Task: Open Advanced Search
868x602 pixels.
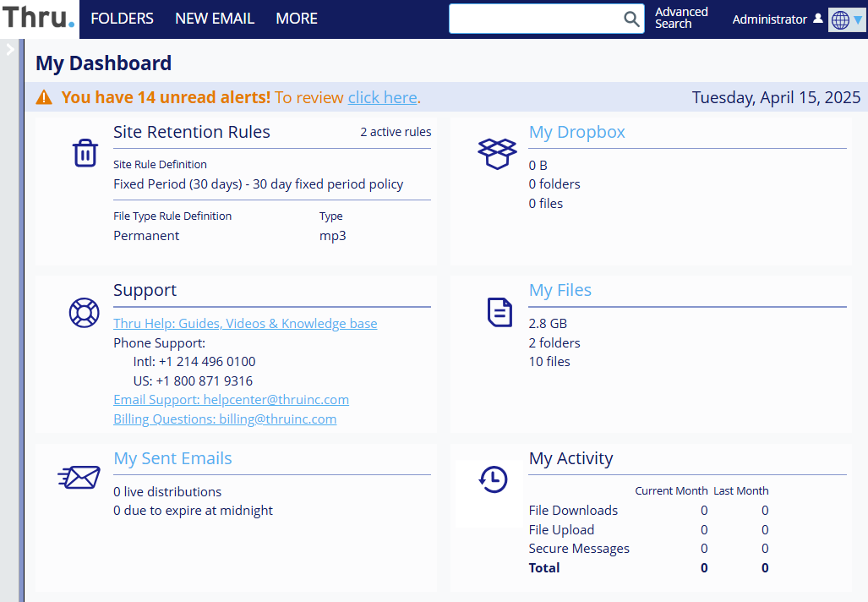Action: [x=681, y=18]
